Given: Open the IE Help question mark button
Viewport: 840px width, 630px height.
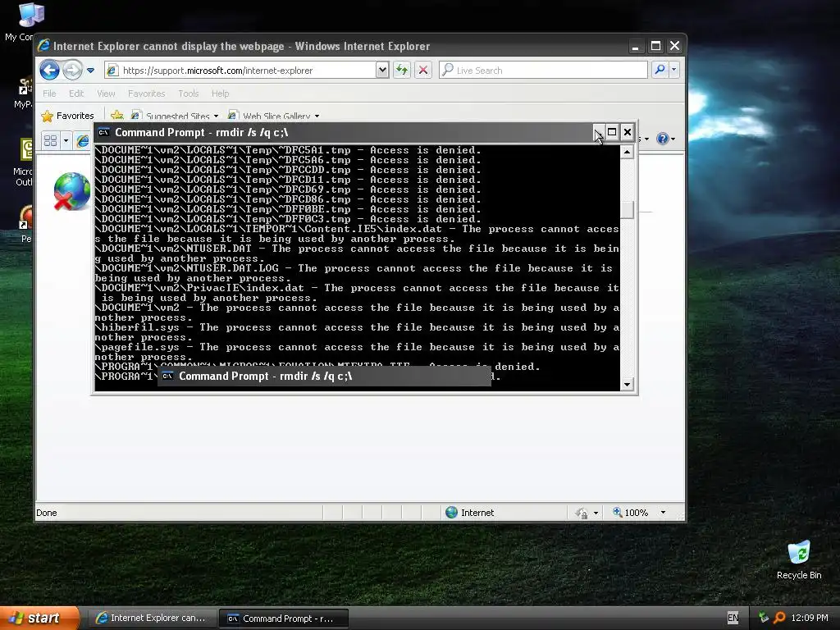Looking at the screenshot, I should (663, 139).
